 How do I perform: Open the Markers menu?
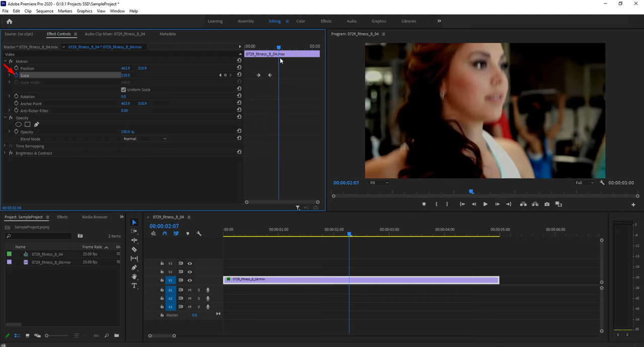pyautogui.click(x=65, y=11)
